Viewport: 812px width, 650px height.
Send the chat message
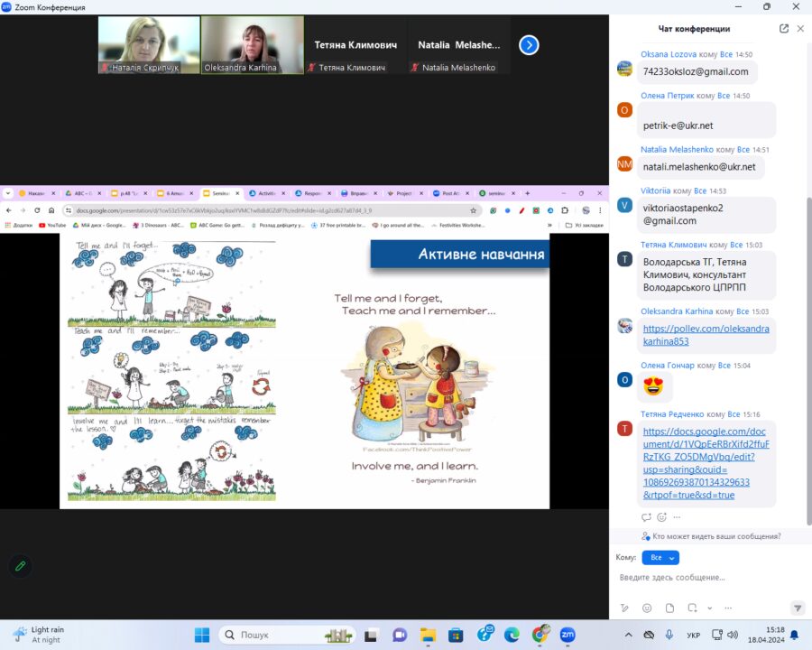(x=798, y=608)
